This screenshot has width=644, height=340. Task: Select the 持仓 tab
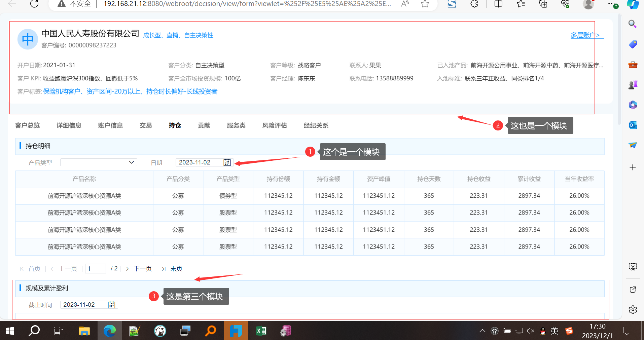pyautogui.click(x=175, y=125)
